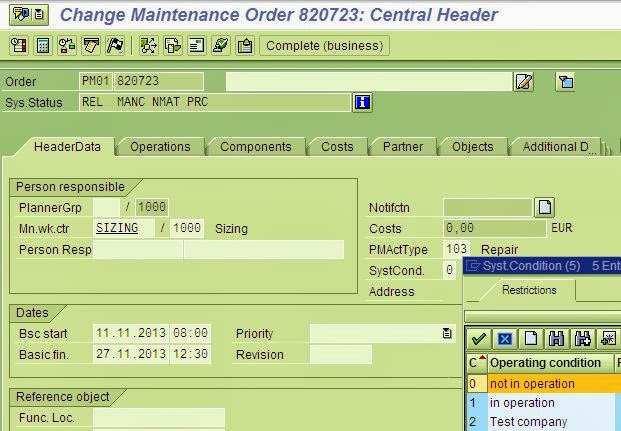Click first toolbar icon with red list

19,46
